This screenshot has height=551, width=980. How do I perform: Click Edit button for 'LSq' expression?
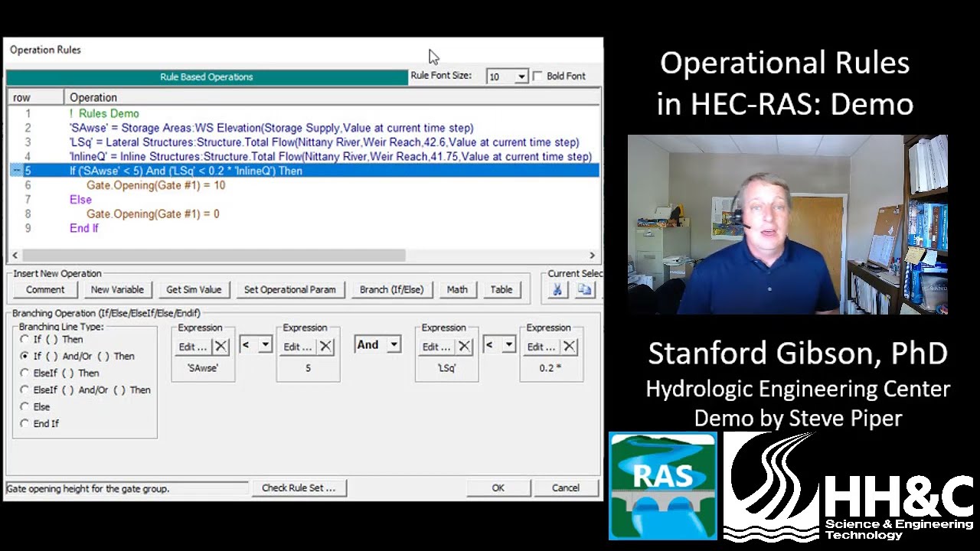(436, 347)
